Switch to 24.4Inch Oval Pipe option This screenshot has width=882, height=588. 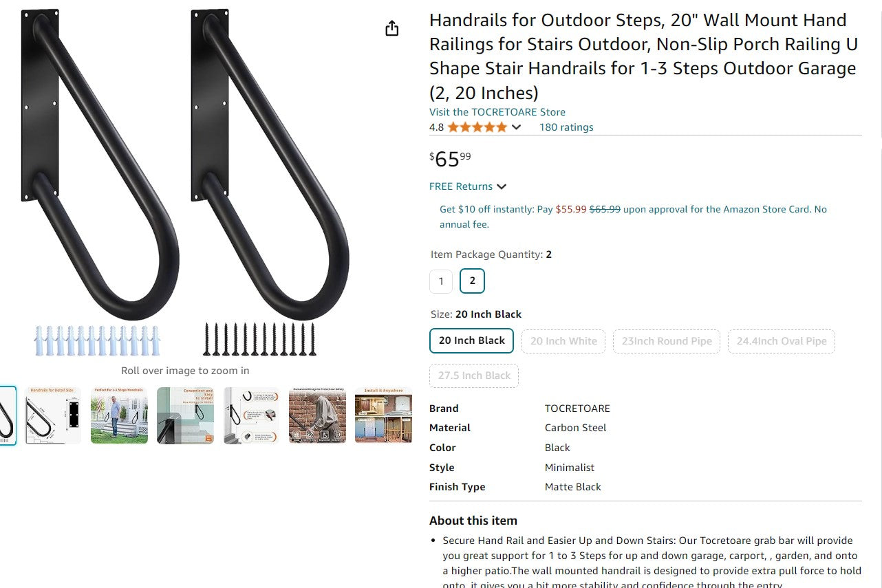click(782, 341)
